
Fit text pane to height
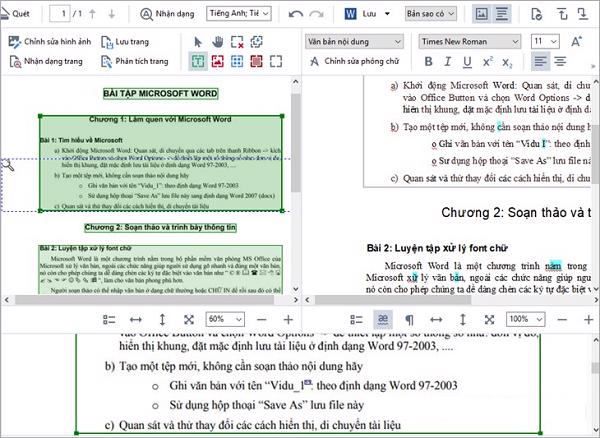tap(463, 319)
